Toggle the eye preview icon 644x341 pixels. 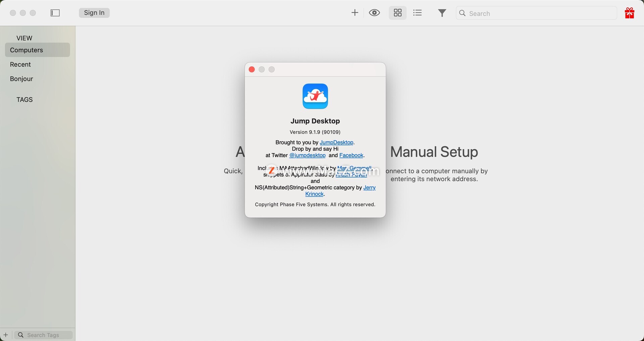tap(374, 13)
